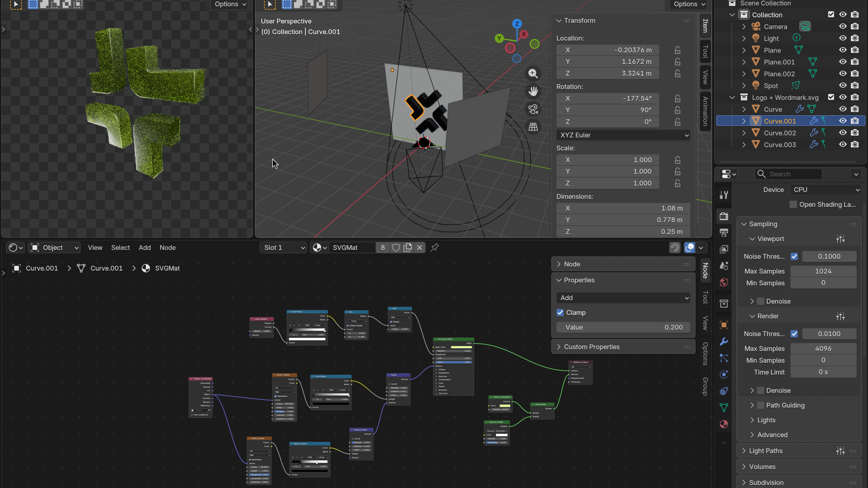Toggle the camera view icon

[533, 109]
